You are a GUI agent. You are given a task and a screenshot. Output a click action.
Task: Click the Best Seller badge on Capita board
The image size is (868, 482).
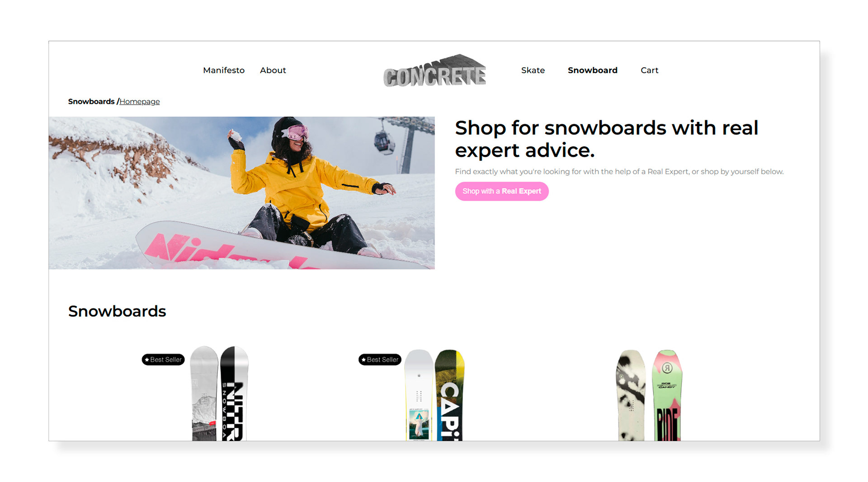[x=380, y=360]
